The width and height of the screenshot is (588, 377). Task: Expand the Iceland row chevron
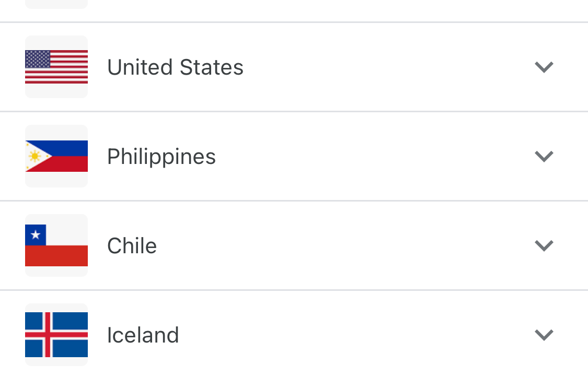point(544,335)
